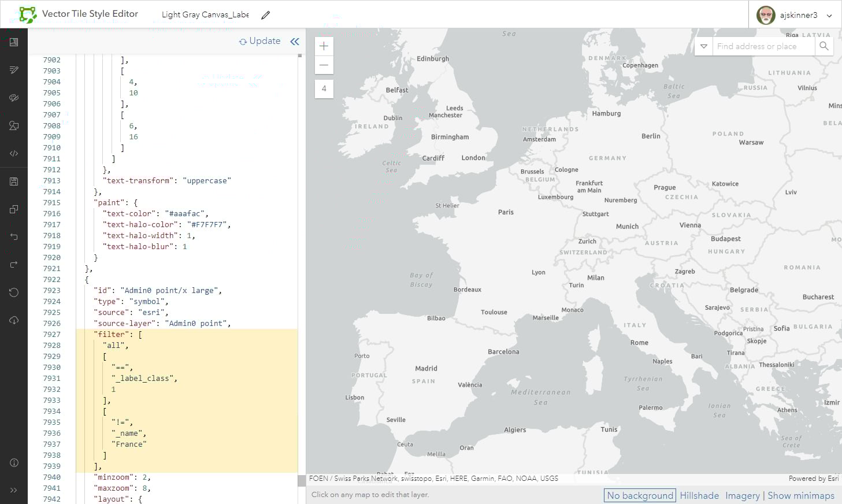Click the "France" value in the filter

[x=129, y=444]
